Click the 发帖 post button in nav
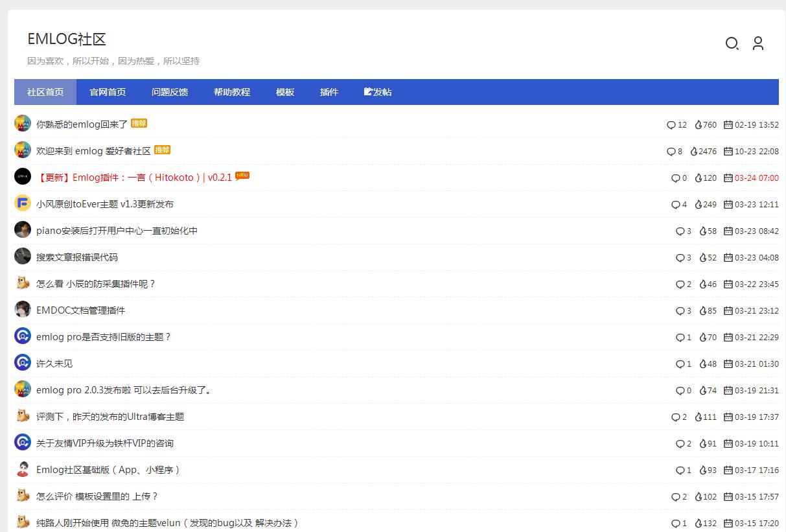The width and height of the screenshot is (786, 532). (x=378, y=92)
